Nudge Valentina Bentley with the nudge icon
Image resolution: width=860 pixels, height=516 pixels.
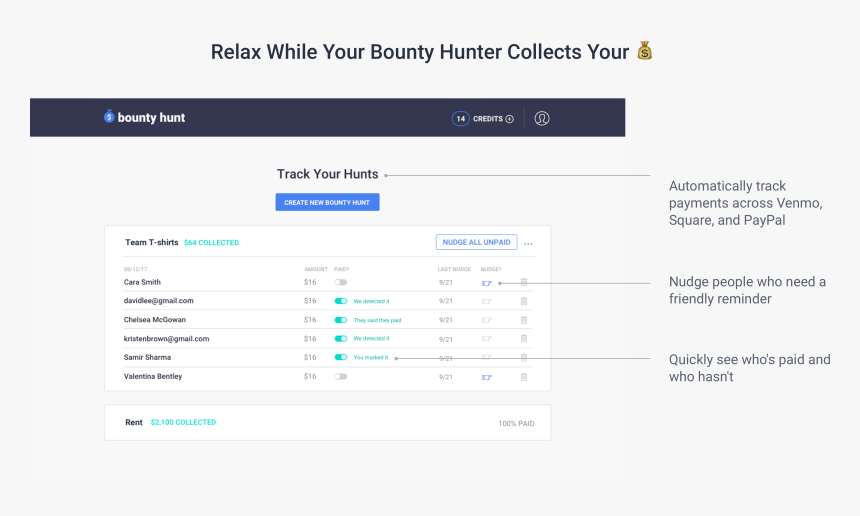pyautogui.click(x=486, y=377)
